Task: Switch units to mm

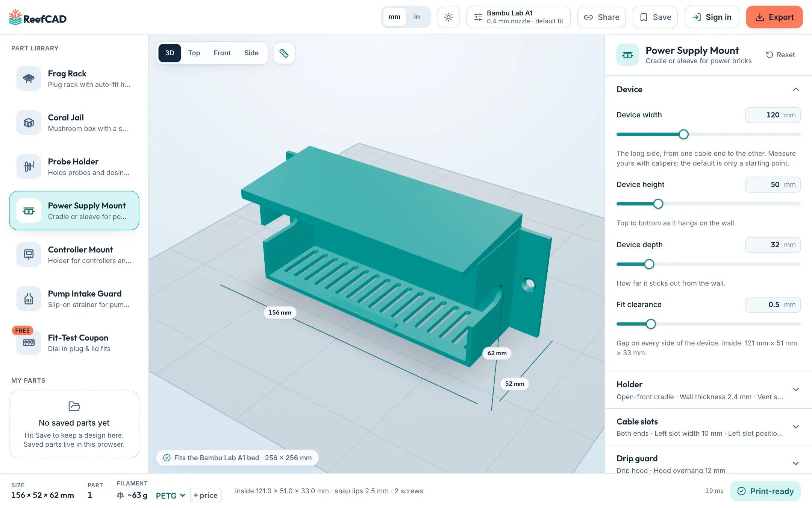Action: pos(394,17)
